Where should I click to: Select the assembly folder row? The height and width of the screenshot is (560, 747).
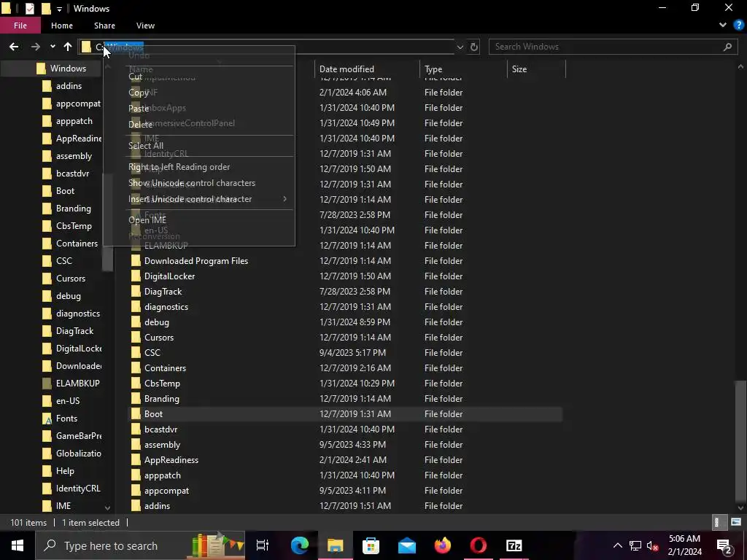point(345,445)
